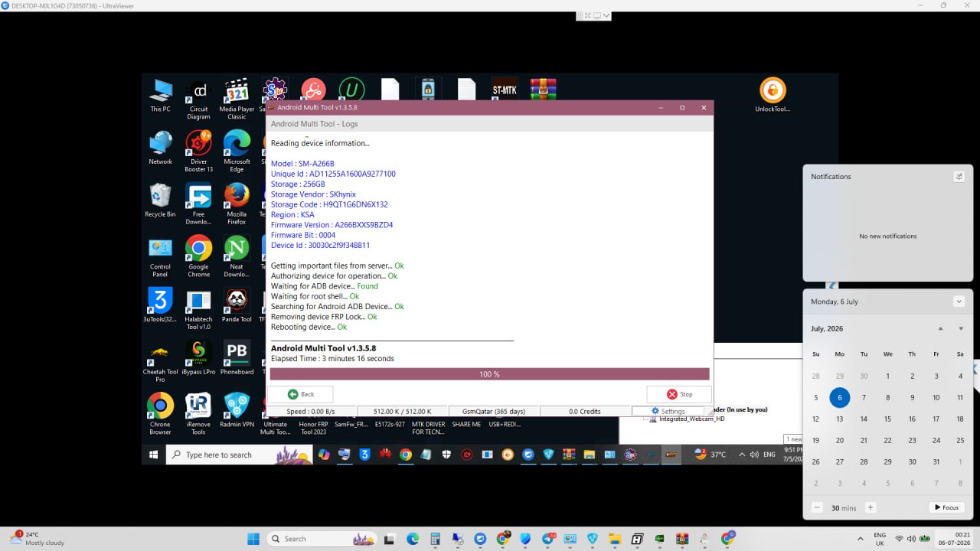Open MTK DRIVER FOR TECN desktop item
This screenshot has height=551, width=980.
click(x=428, y=428)
